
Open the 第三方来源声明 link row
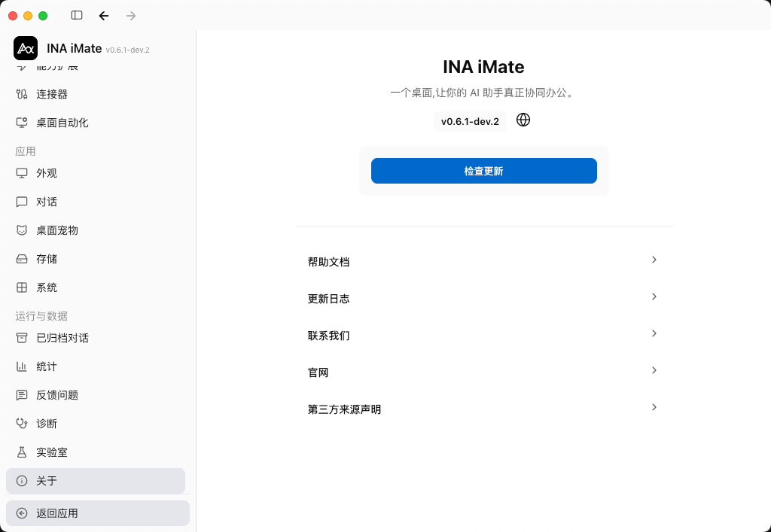(484, 409)
